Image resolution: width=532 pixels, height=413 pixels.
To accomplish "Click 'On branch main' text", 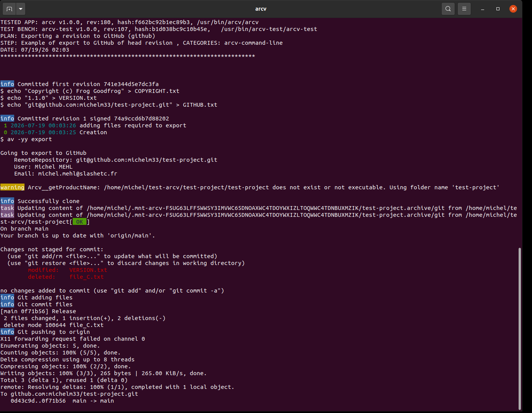I will [x=24, y=229].
